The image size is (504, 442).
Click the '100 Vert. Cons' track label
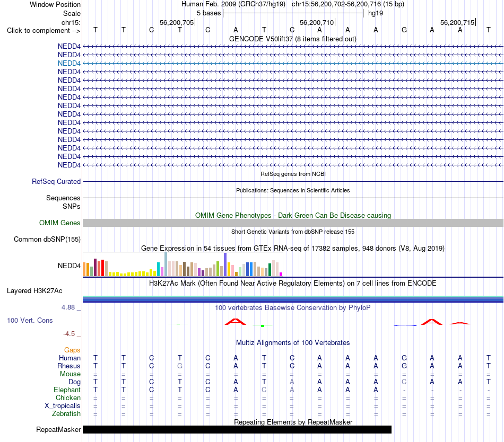pyautogui.click(x=30, y=320)
